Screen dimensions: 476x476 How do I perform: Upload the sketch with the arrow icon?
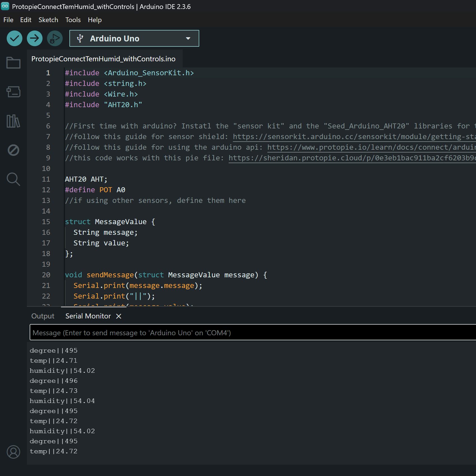point(34,38)
